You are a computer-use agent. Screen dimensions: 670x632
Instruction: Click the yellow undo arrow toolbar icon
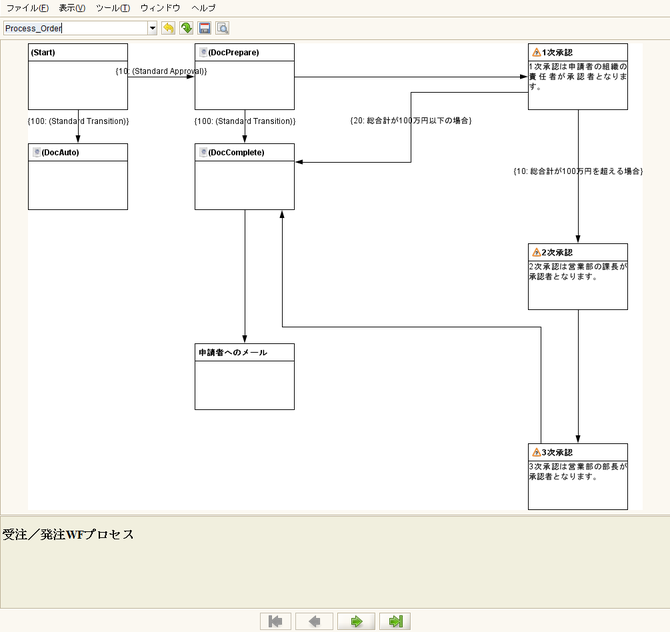(168, 28)
